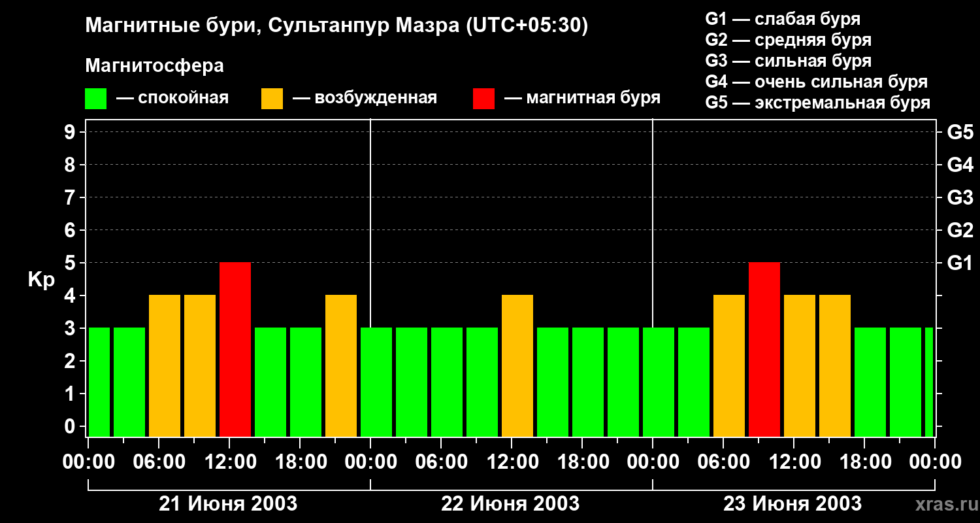Click the 'Kp' axis label
Screen dimensions: 980x523
[x=41, y=280]
